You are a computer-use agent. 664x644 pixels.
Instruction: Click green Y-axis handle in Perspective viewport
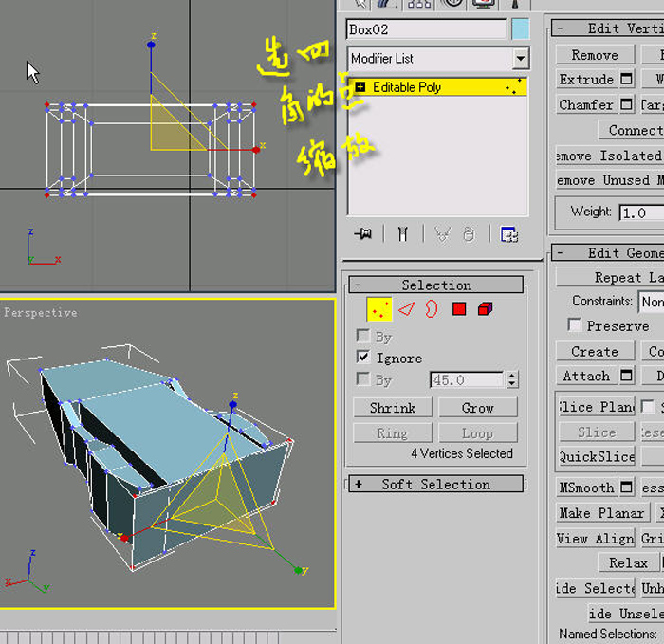299,570
